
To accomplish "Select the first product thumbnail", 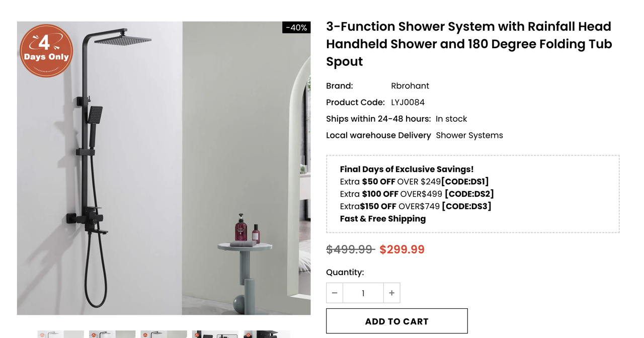I will (x=60, y=334).
